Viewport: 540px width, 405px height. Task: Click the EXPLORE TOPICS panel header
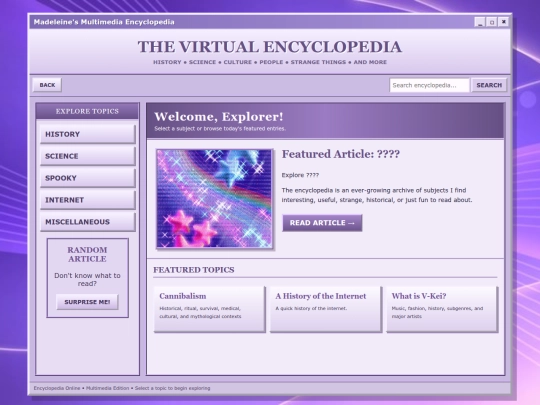[87, 111]
